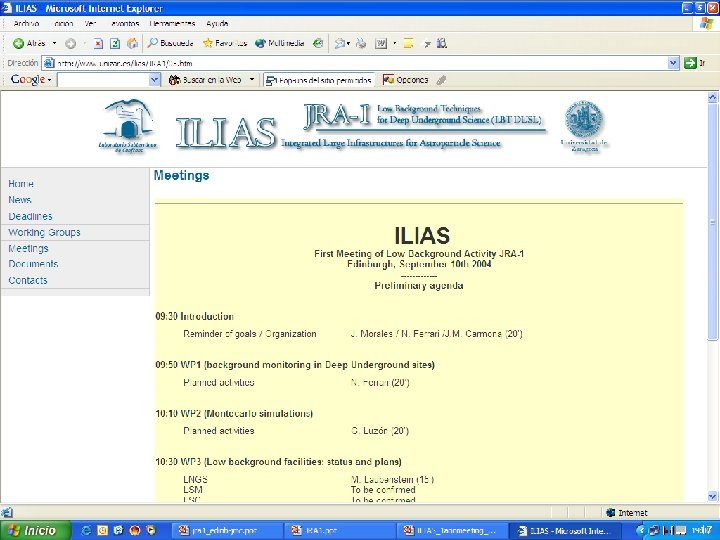Open the Herramientas menu
This screenshot has height=540, width=720.
172,23
